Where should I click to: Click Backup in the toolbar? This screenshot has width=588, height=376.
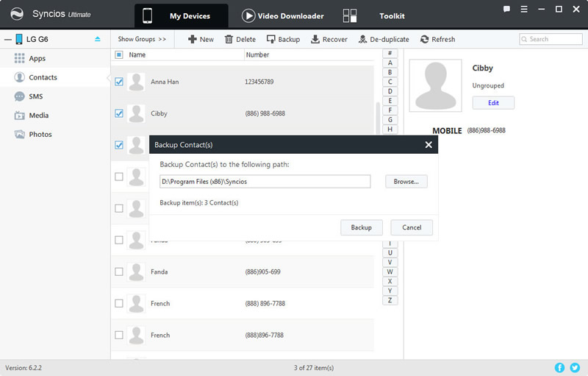283,39
